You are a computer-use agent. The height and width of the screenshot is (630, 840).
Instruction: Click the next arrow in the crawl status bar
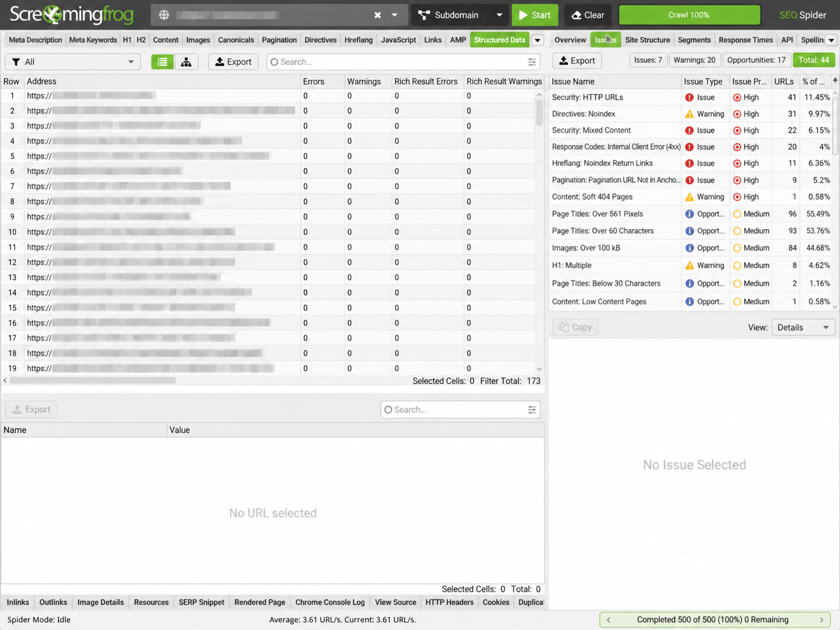click(821, 620)
